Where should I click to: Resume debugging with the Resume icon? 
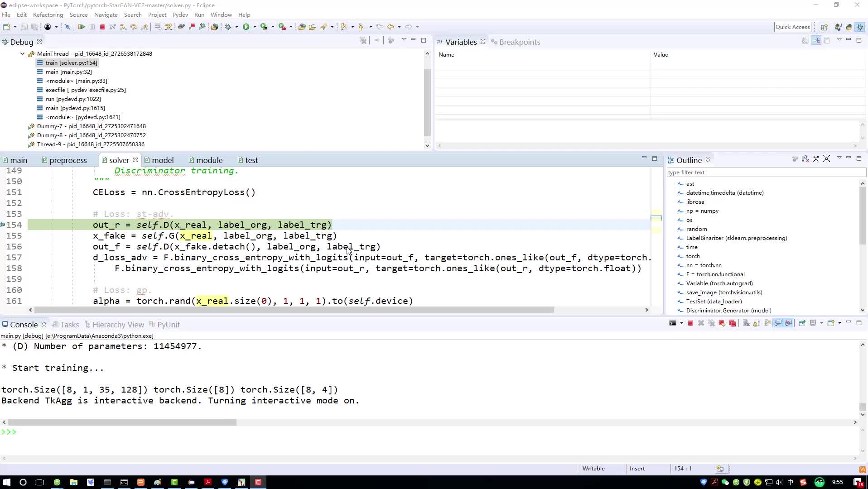(x=82, y=27)
